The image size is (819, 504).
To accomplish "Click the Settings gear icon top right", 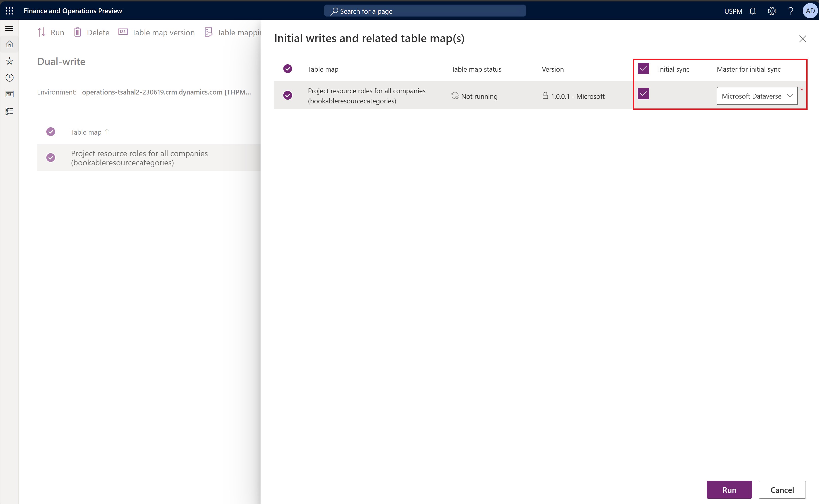I will (x=772, y=11).
